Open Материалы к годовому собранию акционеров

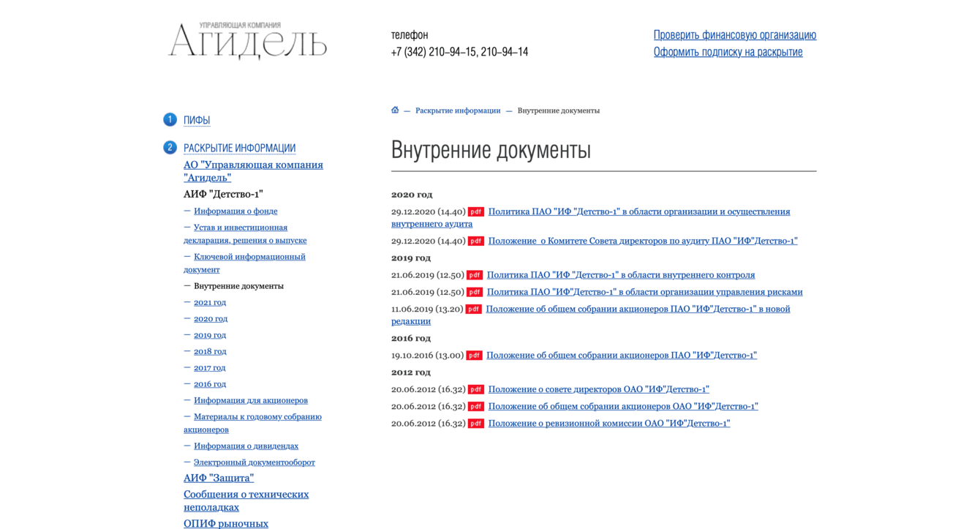pyautogui.click(x=252, y=423)
